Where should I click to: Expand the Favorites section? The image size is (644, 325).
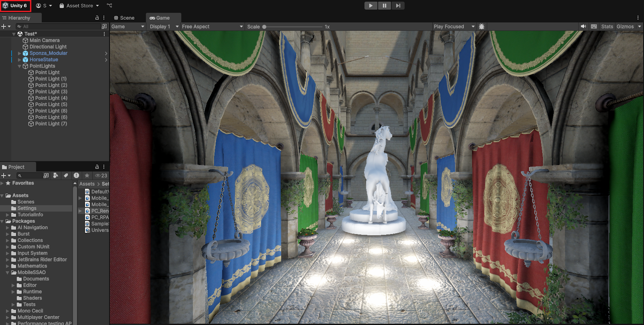click(x=2, y=183)
